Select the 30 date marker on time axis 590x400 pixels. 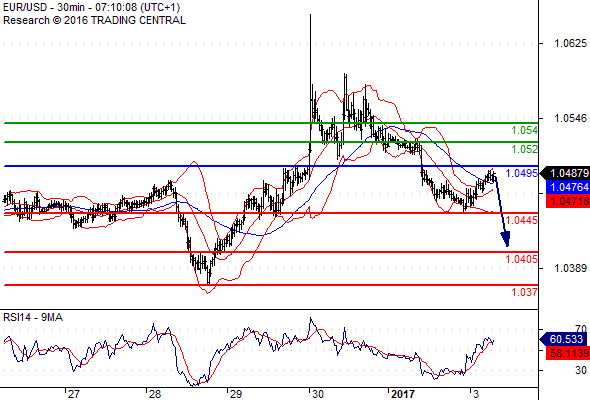[x=318, y=394]
